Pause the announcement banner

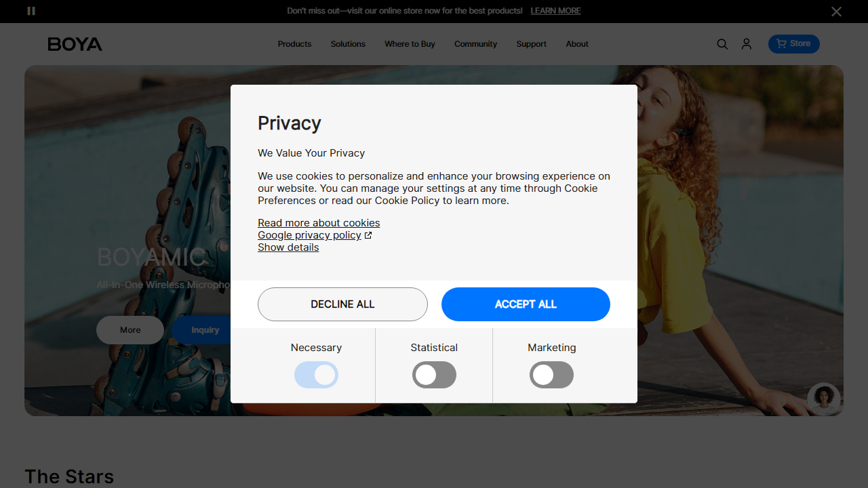pyautogui.click(x=31, y=11)
